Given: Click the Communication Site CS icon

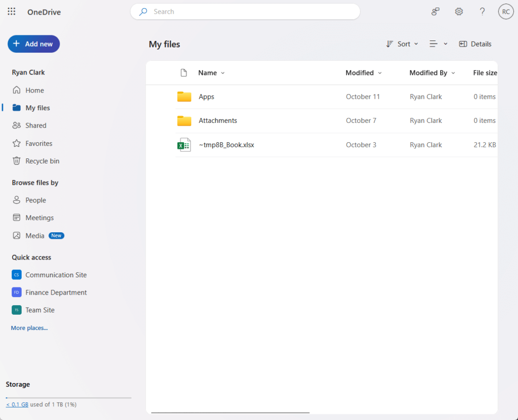Looking at the screenshot, I should click(x=17, y=275).
